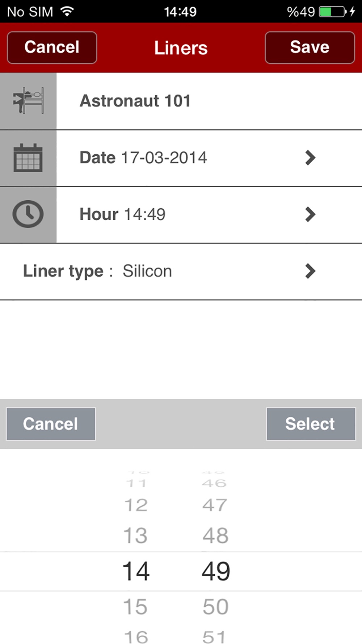Pick minute 50 in the picker
Image resolution: width=362 pixels, height=644 pixels.
(x=215, y=607)
